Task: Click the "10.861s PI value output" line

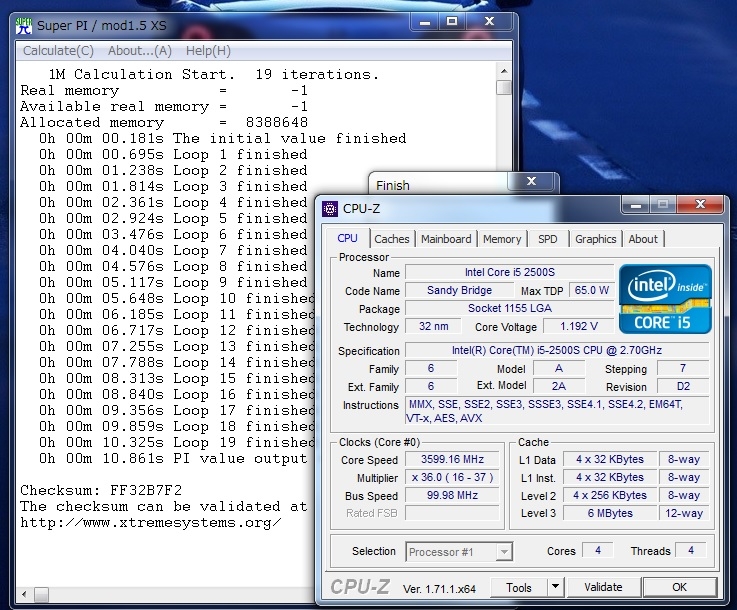Action: (x=173, y=458)
